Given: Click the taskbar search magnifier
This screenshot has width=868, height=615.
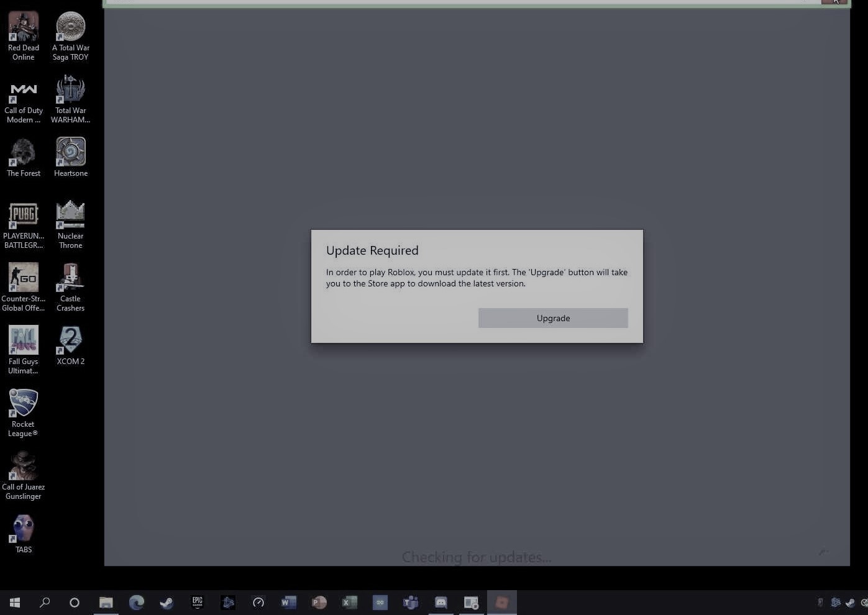Looking at the screenshot, I should pos(45,603).
